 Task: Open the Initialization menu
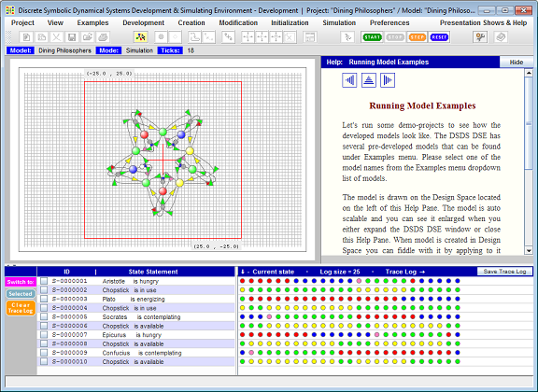point(290,23)
